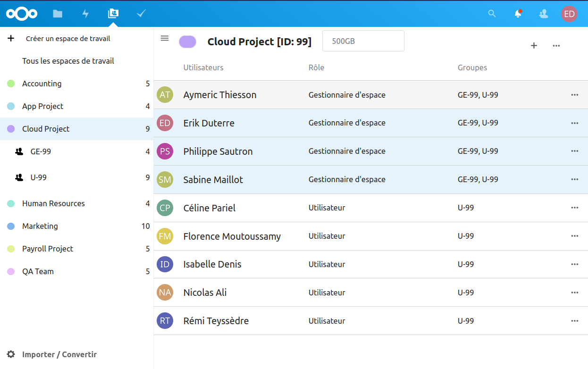Click the name Rémi Teyssèdre
Viewport: 588px width, 369px height.
click(x=216, y=321)
